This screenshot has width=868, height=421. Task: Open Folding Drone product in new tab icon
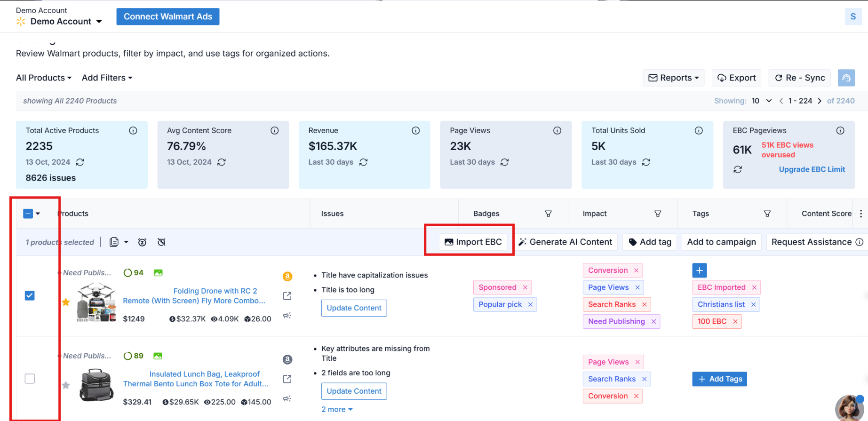[x=287, y=296]
